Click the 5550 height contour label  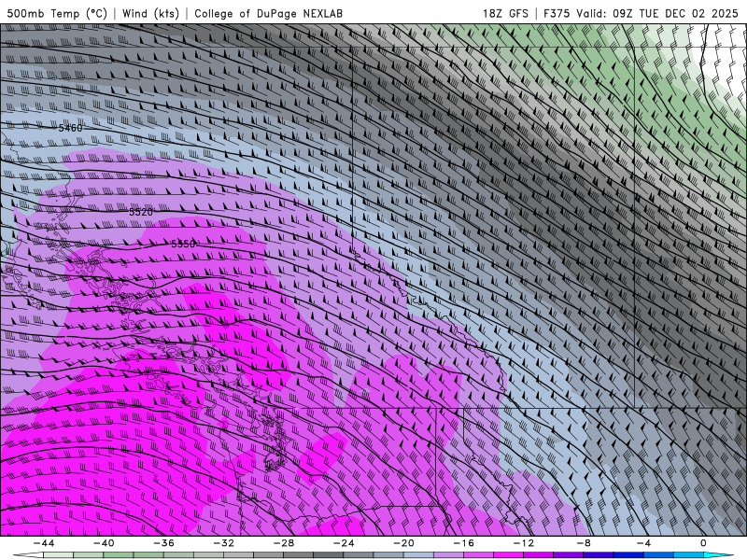click(x=183, y=244)
